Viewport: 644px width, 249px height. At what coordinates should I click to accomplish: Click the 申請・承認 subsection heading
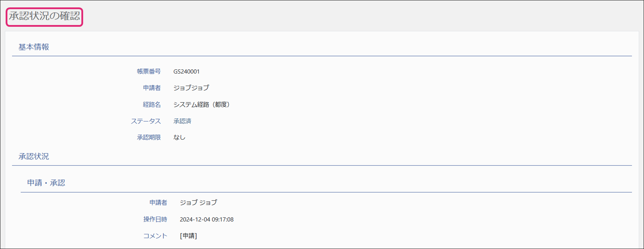46,183
